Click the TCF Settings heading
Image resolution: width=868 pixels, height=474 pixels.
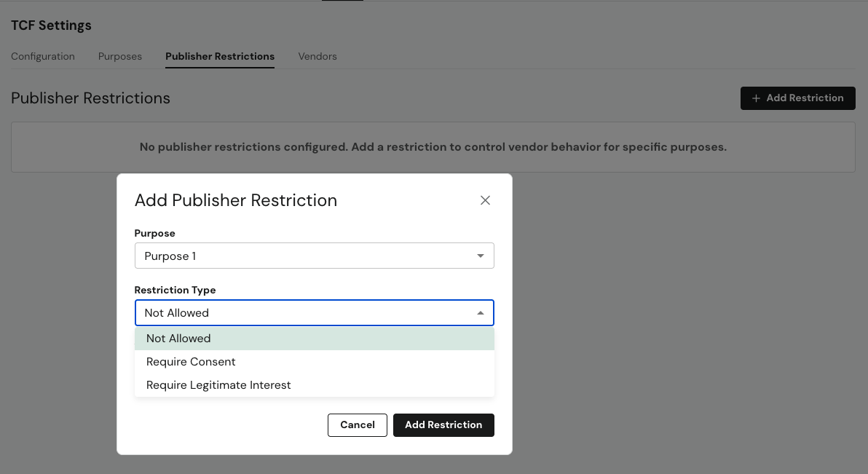[x=51, y=25]
